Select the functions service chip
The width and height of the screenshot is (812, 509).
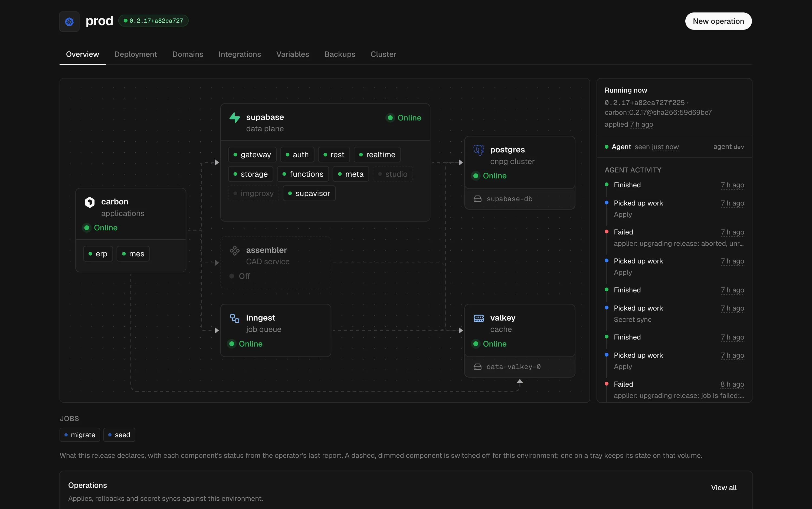click(303, 174)
